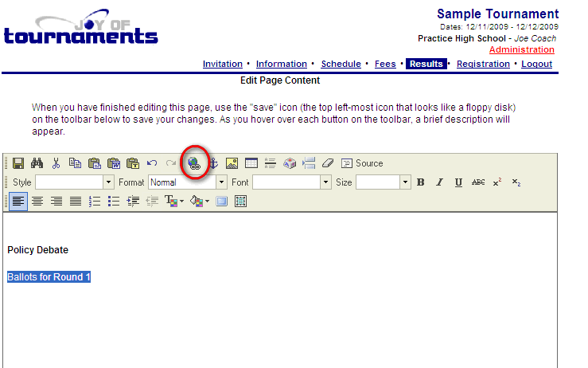Choose Paste from Word icon
The width and height of the screenshot is (588, 368).
coord(114,163)
